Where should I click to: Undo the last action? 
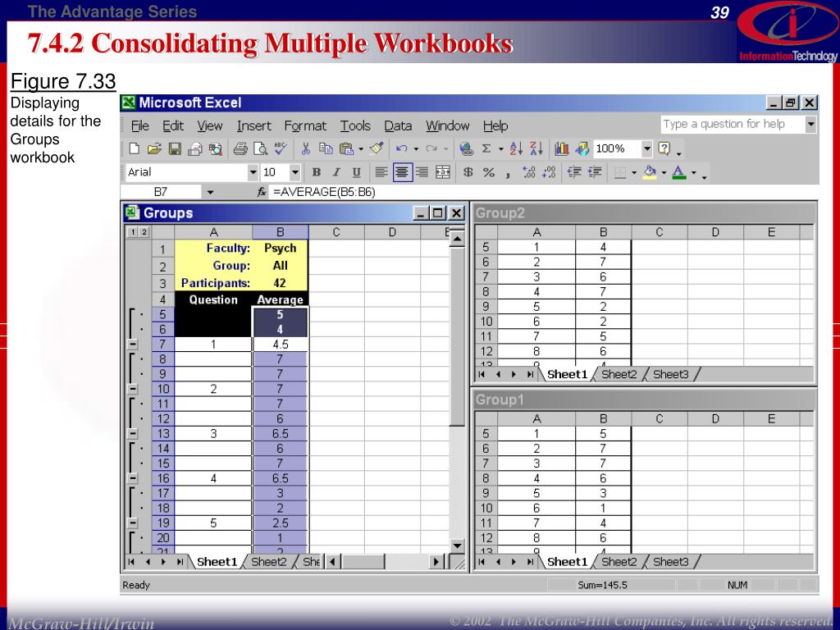tap(401, 149)
